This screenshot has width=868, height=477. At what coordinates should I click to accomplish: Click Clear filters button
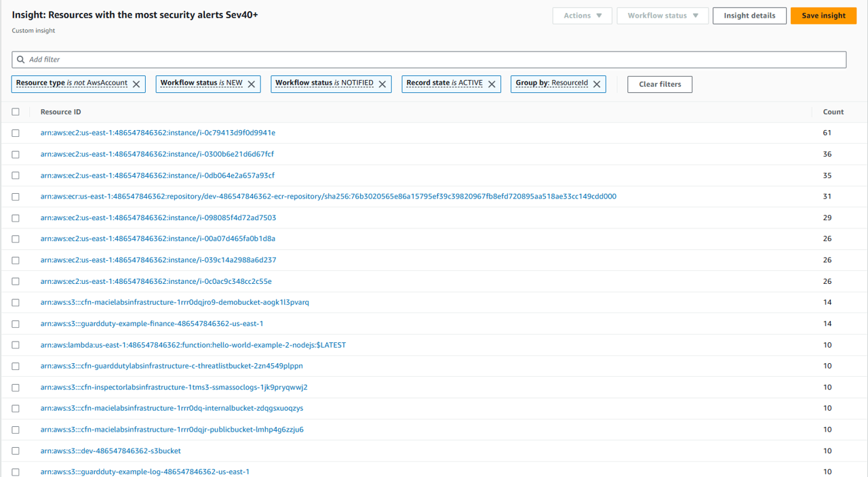tap(659, 84)
